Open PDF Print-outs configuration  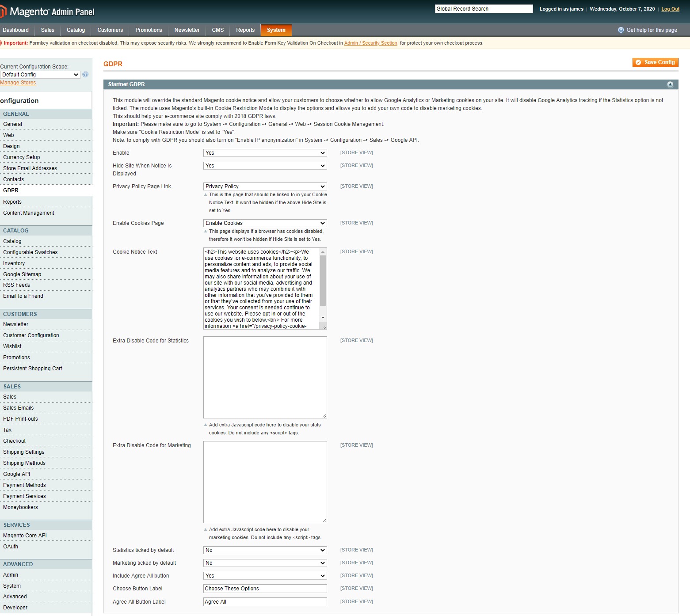(x=46, y=419)
